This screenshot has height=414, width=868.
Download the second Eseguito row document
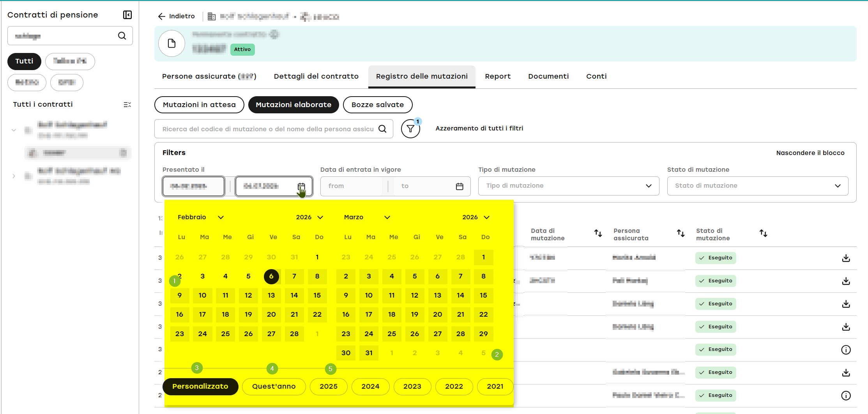[846, 281]
